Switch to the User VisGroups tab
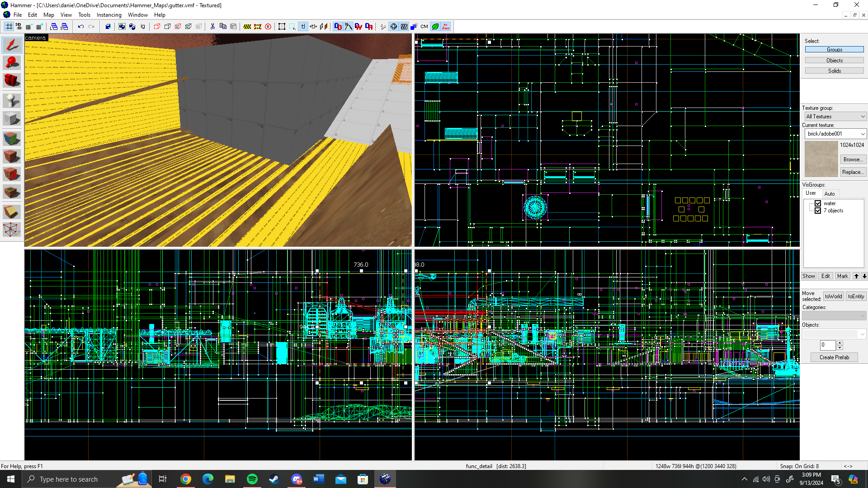 (811, 193)
